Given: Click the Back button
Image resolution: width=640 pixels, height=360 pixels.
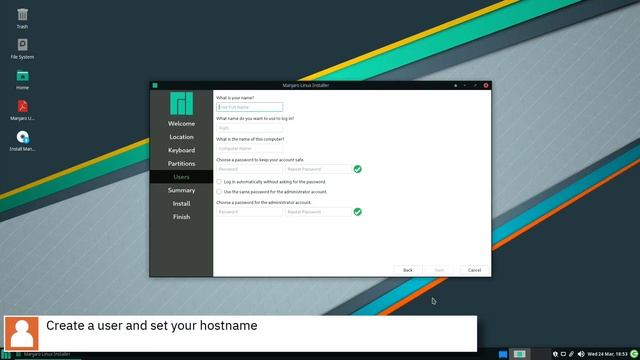Looking at the screenshot, I should point(408,270).
